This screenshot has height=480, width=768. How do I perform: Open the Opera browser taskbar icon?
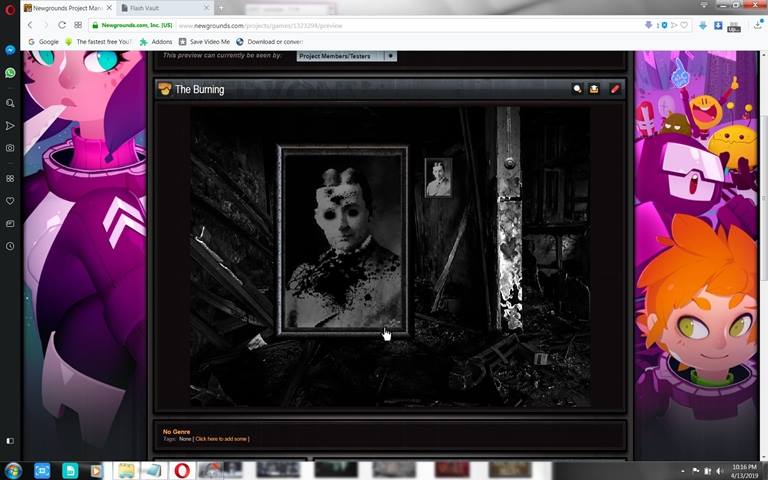(181, 471)
